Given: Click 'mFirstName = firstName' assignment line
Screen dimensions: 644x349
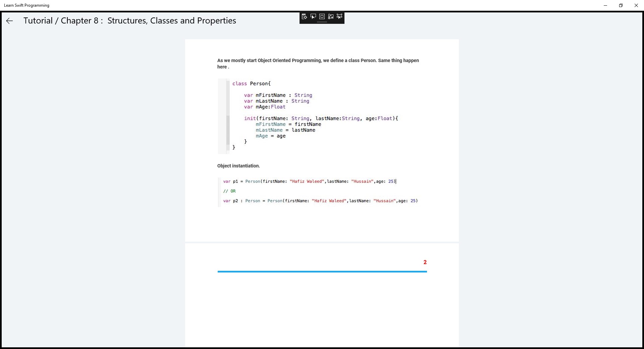Looking at the screenshot, I should (x=288, y=124).
